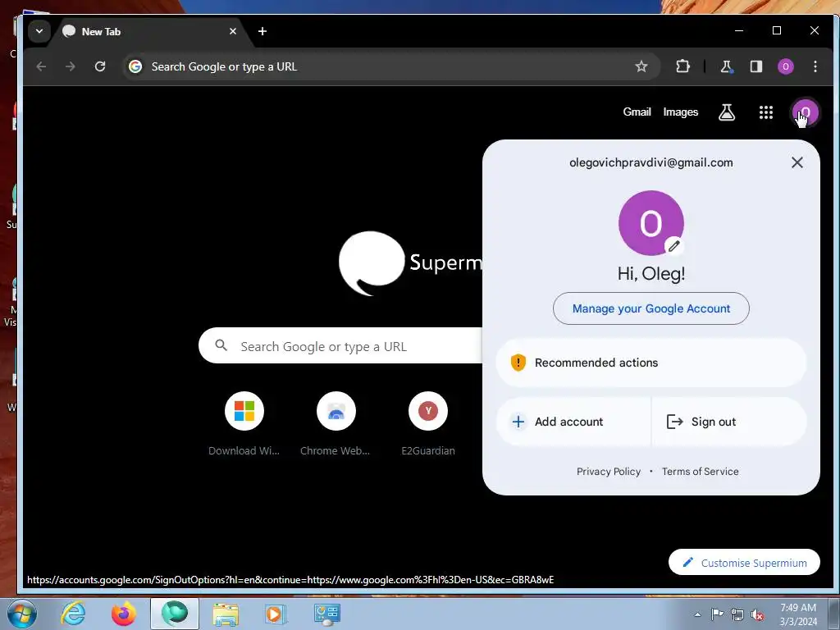Open Recommended actions
840x630 pixels.
coord(651,363)
